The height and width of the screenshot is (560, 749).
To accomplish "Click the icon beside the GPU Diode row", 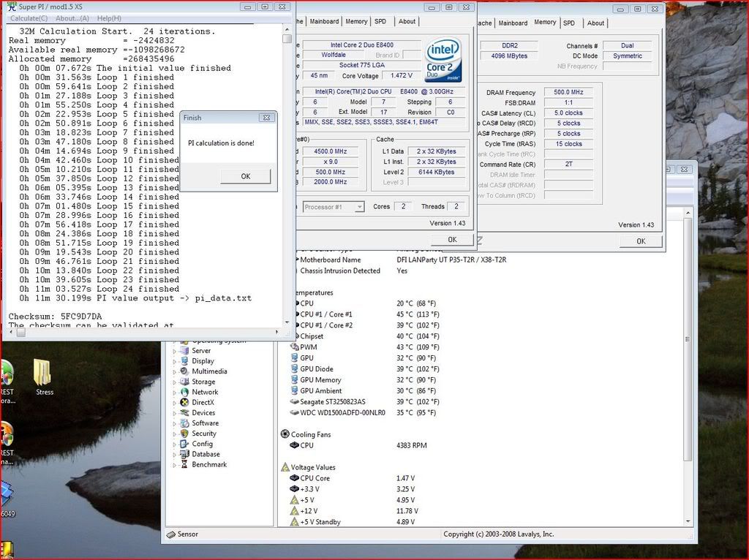I will (x=294, y=369).
